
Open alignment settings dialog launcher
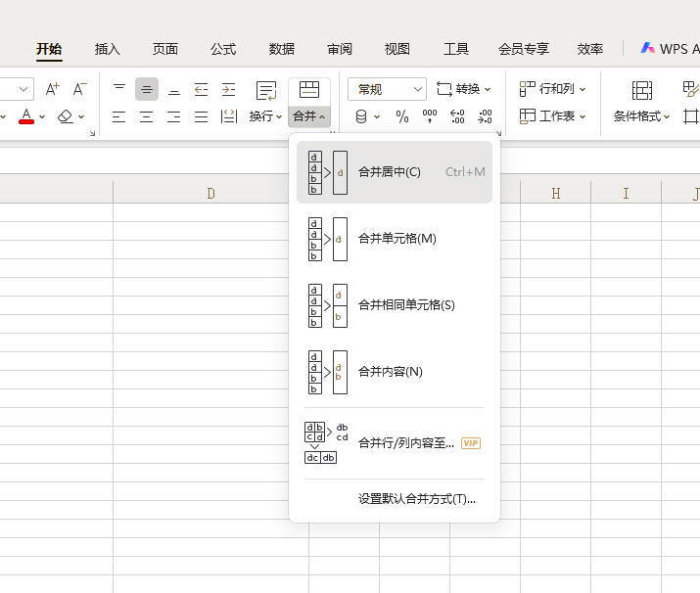coord(333,133)
